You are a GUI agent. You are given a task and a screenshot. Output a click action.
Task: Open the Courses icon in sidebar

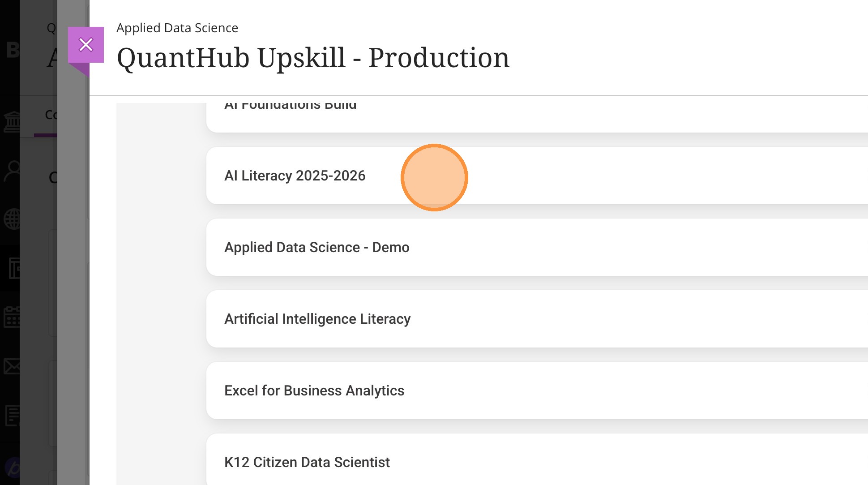13,268
